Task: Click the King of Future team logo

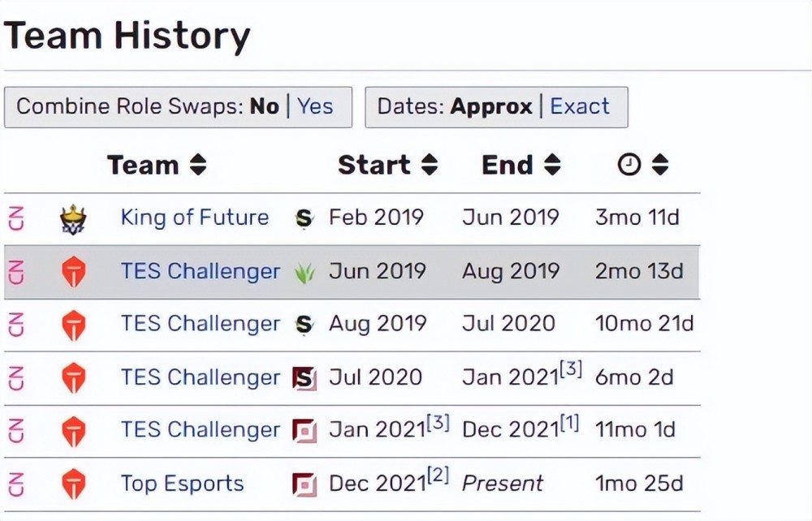Action: click(73, 219)
